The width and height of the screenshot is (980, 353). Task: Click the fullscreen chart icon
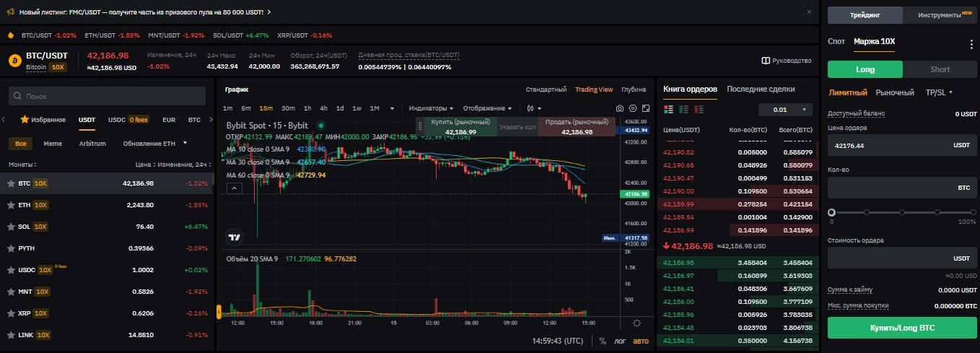coord(646,108)
